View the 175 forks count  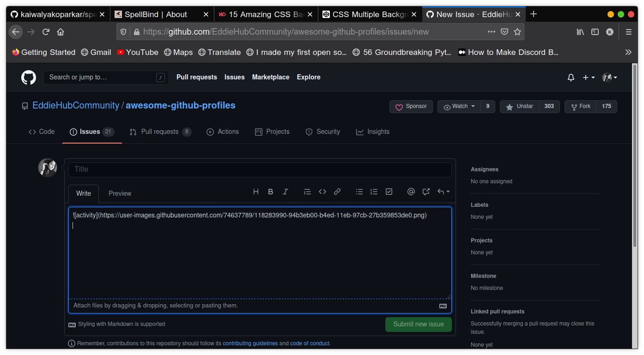point(607,107)
